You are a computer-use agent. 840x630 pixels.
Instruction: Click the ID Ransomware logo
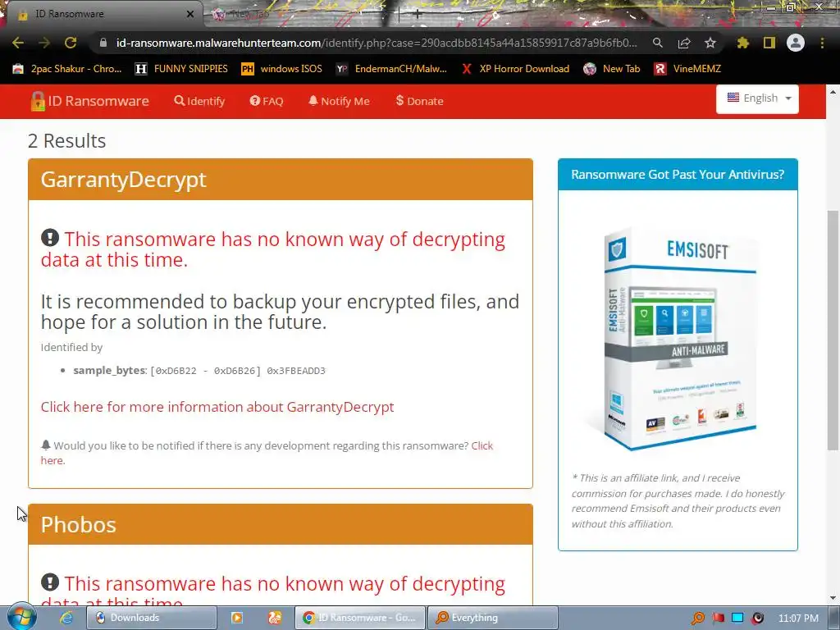[90, 101]
